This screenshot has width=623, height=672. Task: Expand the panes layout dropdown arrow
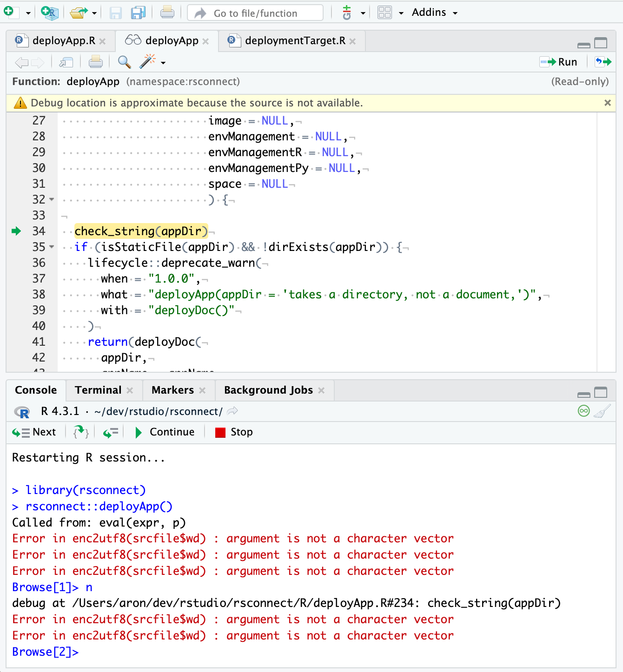click(x=401, y=13)
